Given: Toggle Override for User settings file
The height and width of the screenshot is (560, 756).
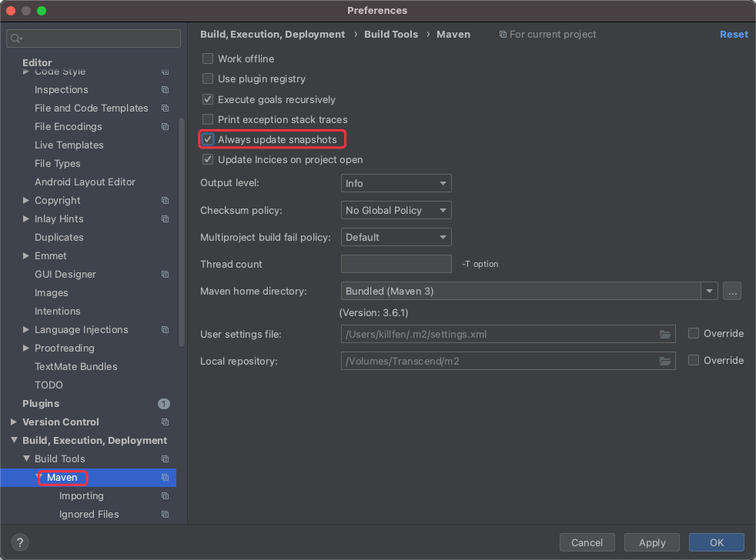Looking at the screenshot, I should point(694,334).
